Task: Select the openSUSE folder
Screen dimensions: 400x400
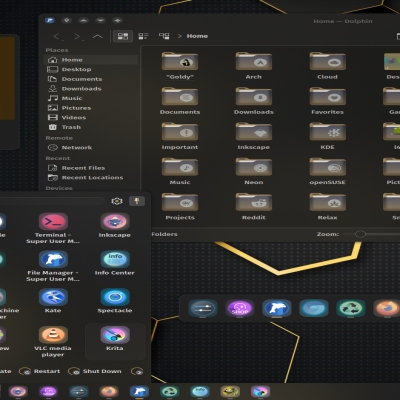Action: click(327, 171)
